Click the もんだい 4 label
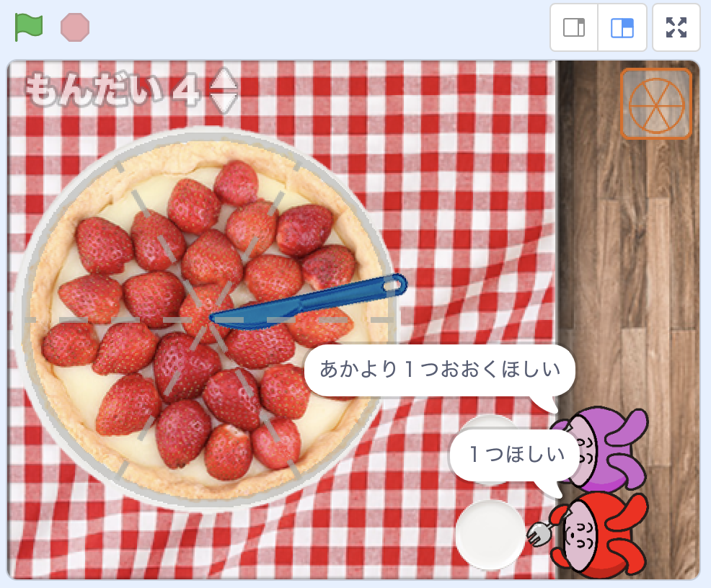 [112, 89]
